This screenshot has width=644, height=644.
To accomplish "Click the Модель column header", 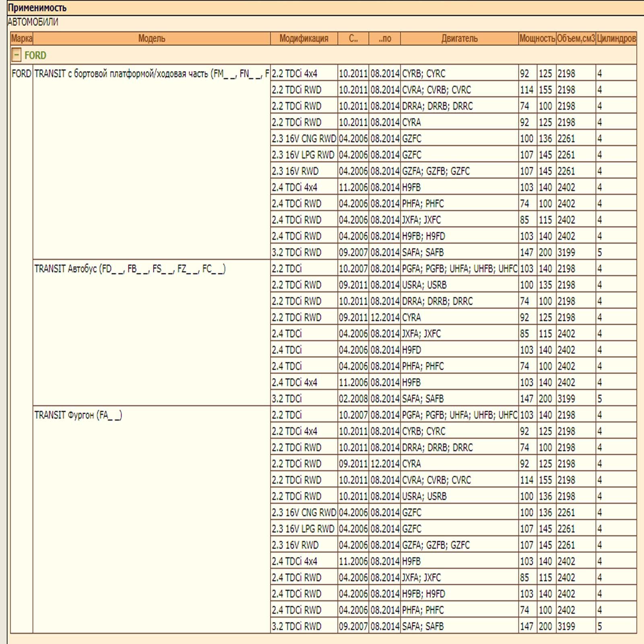I will [151, 39].
